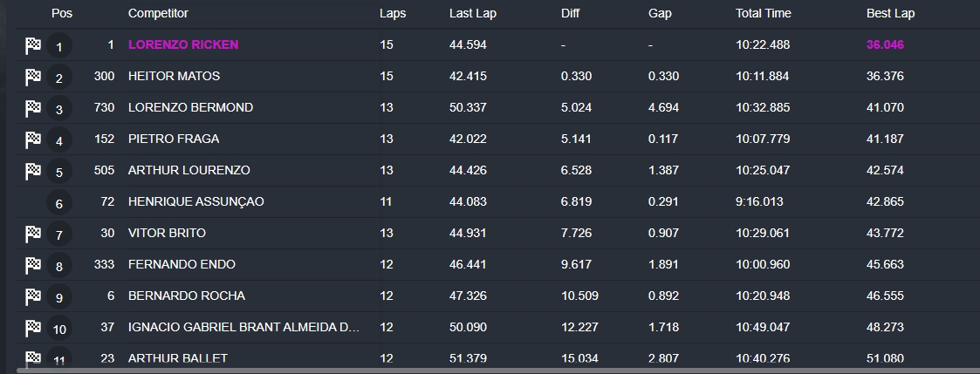Sort by the Best Lap column header
The width and height of the screenshot is (980, 374).
click(x=890, y=13)
